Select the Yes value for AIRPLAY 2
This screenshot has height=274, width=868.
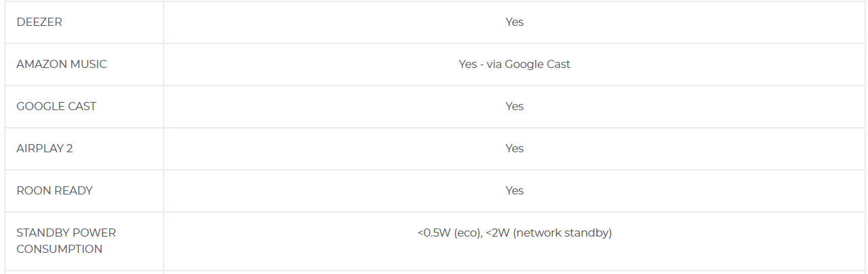click(514, 148)
